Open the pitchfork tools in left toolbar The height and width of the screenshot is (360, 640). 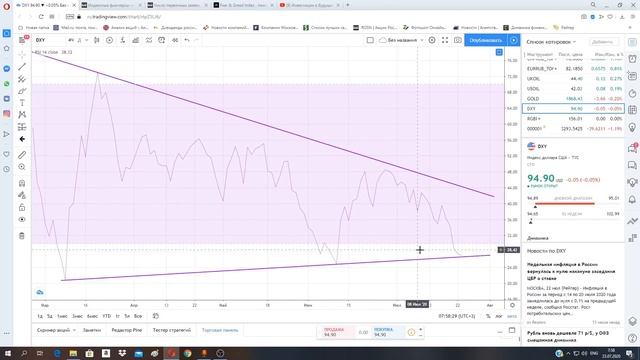(x=22, y=79)
